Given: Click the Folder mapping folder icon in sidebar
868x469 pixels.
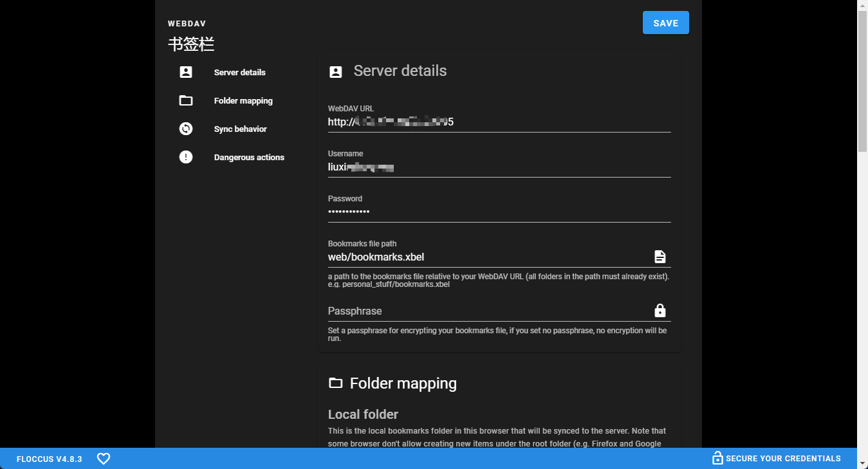Looking at the screenshot, I should click(x=186, y=100).
